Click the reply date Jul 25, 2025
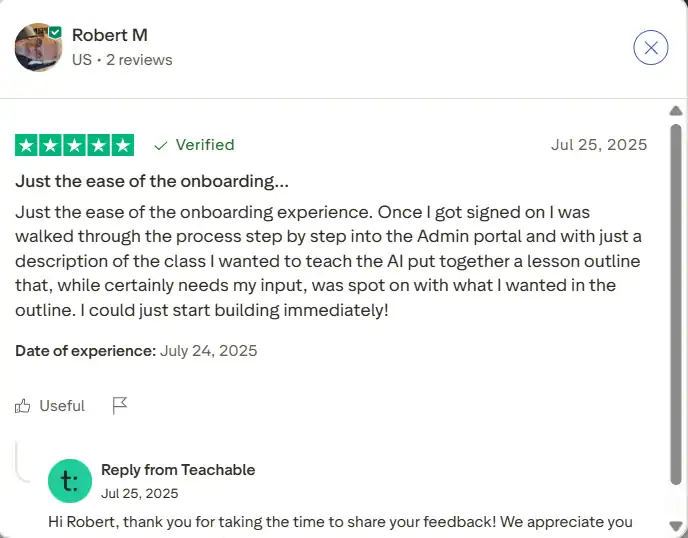The height and width of the screenshot is (538, 688). point(140,493)
